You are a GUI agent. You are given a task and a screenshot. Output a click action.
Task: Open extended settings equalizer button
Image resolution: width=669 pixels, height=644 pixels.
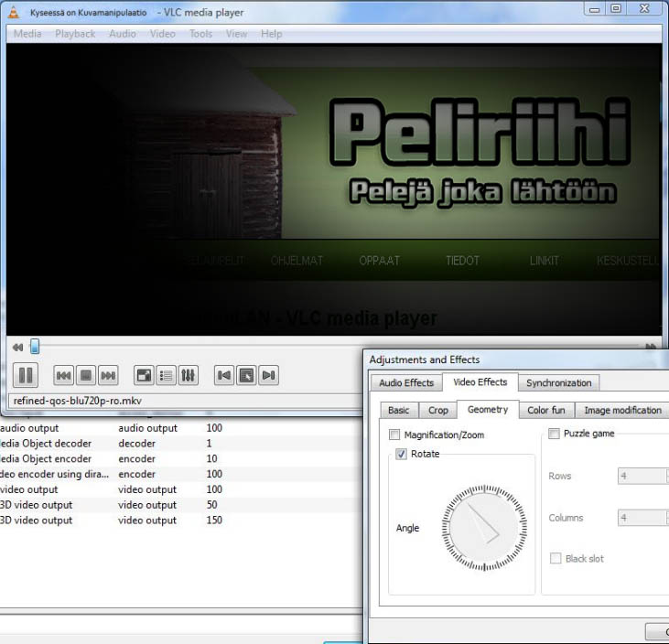(189, 375)
